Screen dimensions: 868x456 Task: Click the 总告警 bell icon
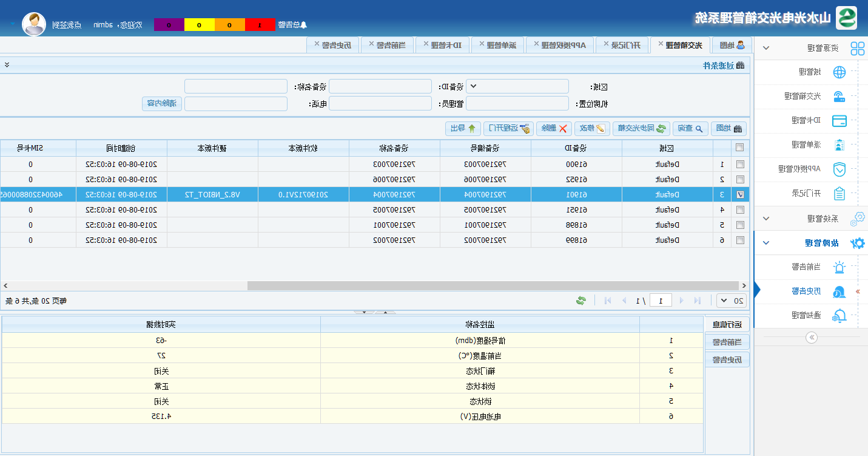pyautogui.click(x=304, y=25)
